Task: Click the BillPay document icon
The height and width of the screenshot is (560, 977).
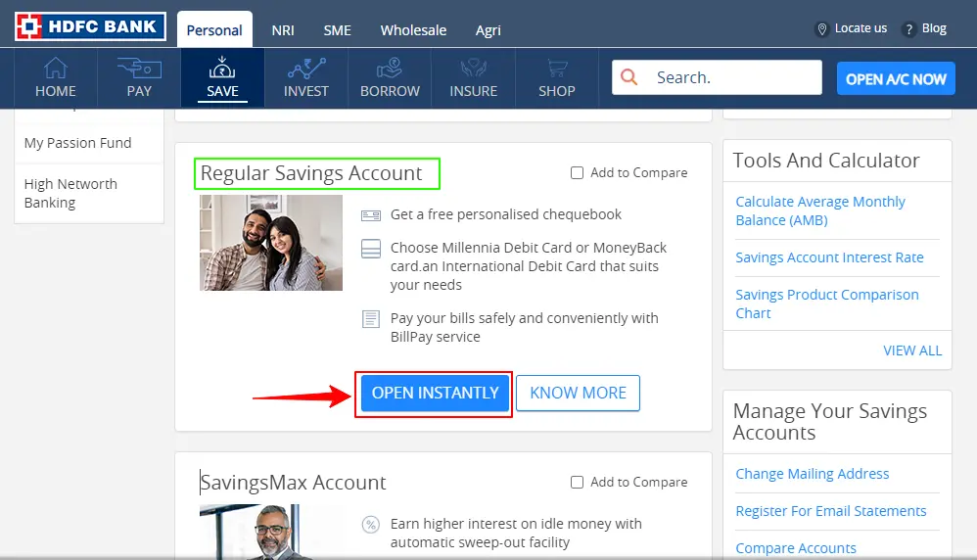Action: 371,319
